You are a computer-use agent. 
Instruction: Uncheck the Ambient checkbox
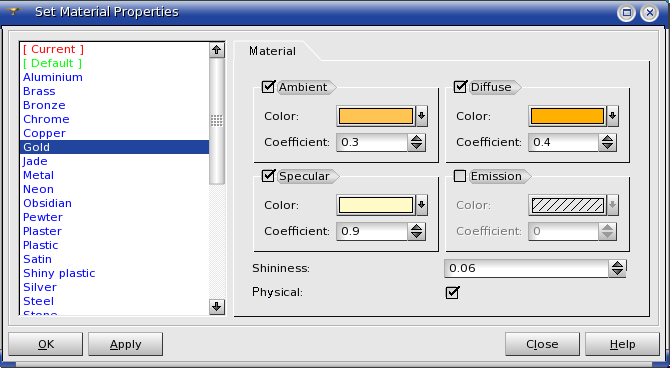point(268,87)
